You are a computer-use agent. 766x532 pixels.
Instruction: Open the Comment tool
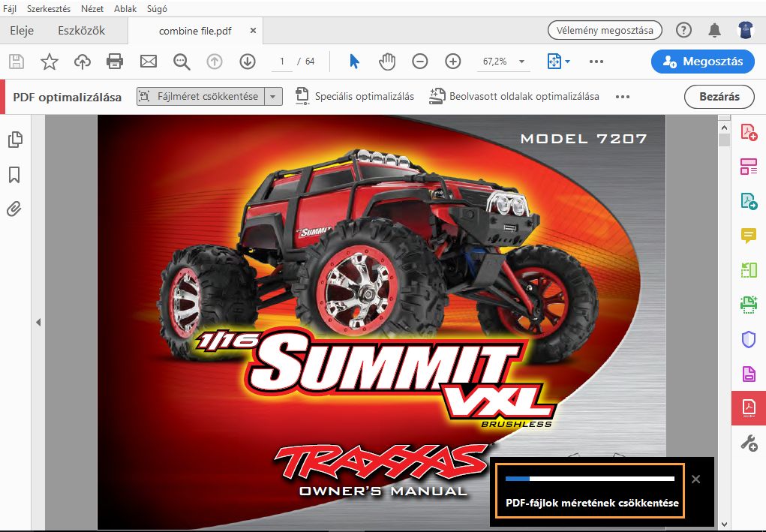click(x=749, y=236)
